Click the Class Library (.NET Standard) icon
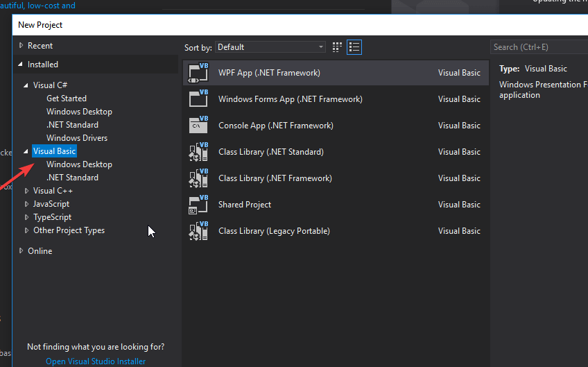 (x=198, y=152)
